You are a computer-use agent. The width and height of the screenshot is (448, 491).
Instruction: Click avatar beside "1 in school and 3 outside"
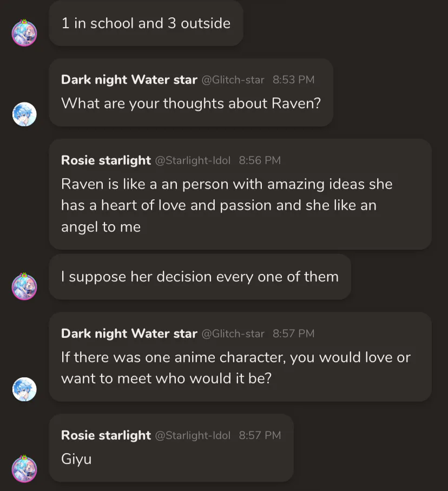click(24, 33)
